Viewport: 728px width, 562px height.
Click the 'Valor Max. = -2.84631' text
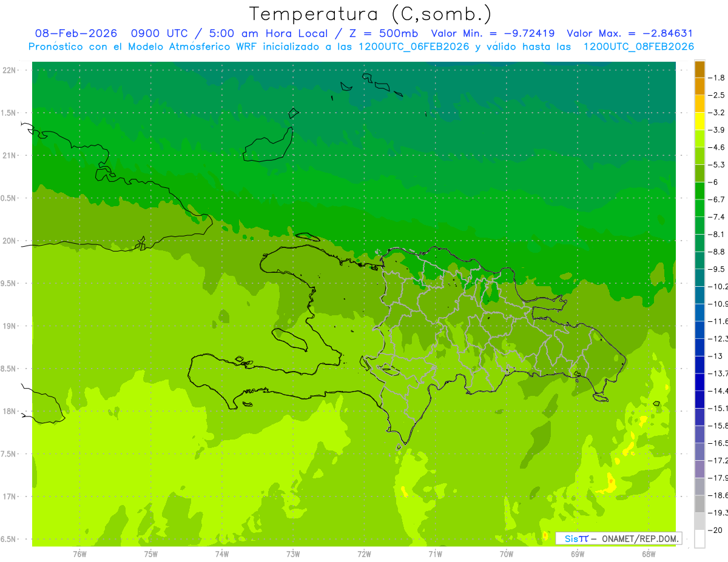630,33
